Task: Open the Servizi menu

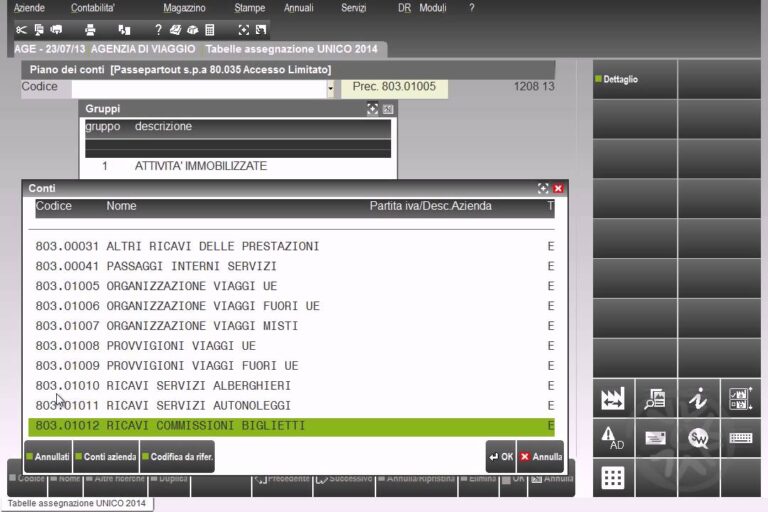Action: pos(353,8)
